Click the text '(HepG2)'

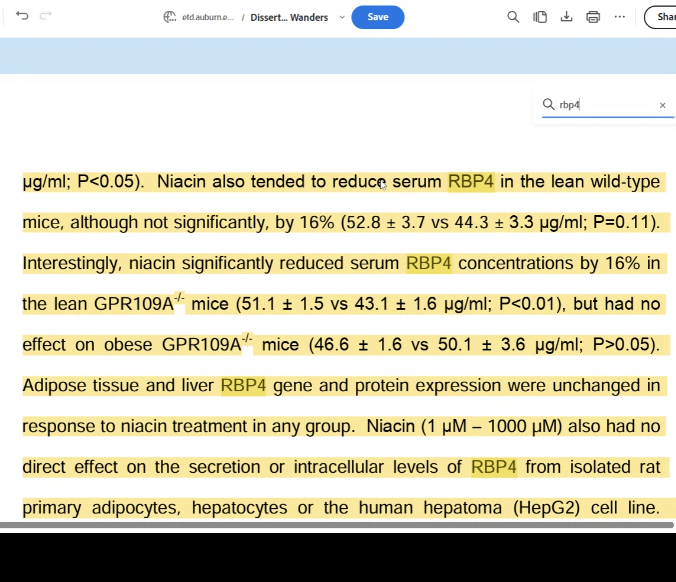[546, 508]
